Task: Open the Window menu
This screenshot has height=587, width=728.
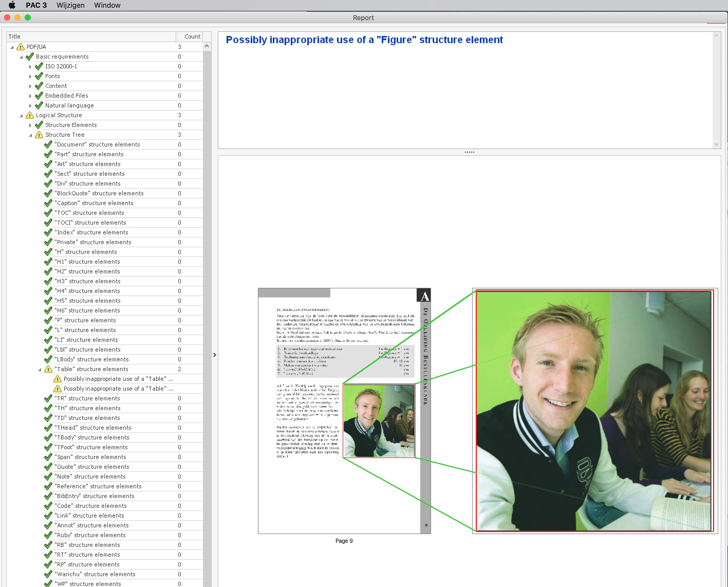Action: tap(107, 5)
